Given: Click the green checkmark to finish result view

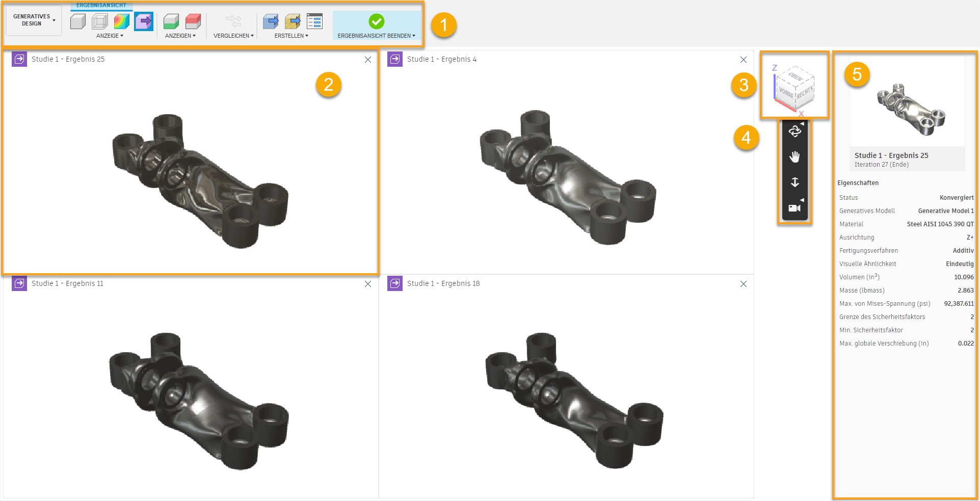Looking at the screenshot, I should coord(377,21).
